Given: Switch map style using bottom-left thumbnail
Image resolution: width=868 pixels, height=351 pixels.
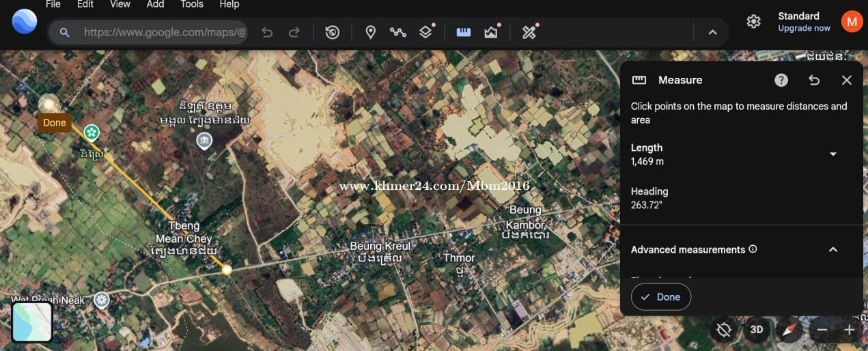Looking at the screenshot, I should (x=32, y=322).
